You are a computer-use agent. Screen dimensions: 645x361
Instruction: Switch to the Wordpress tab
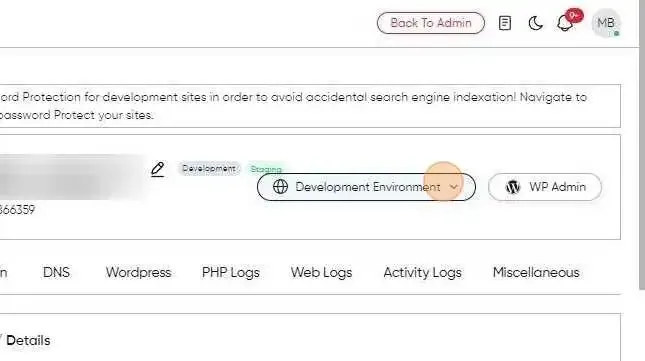(138, 272)
